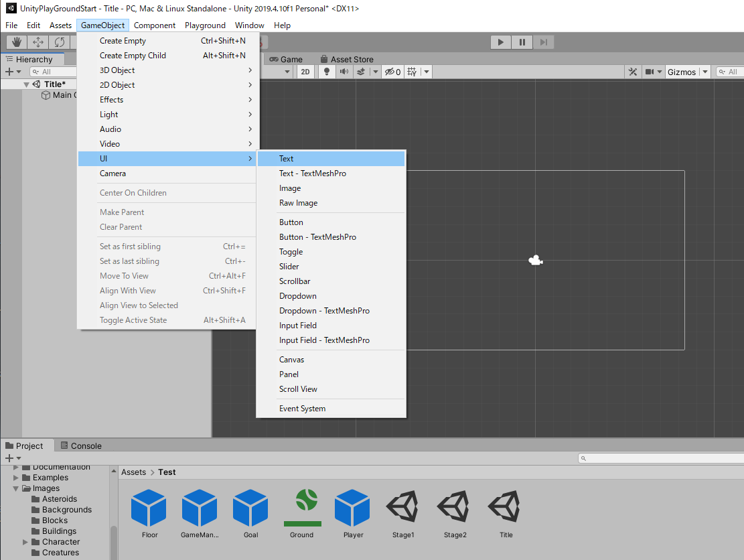Screen dimensions: 744x560
Task: Open the scene effects dropdown arrow
Action: coord(375,72)
